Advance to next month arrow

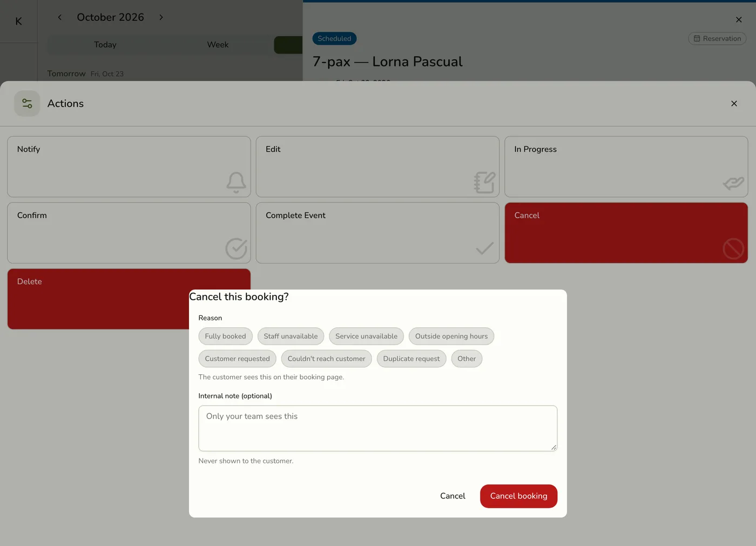pos(161,17)
